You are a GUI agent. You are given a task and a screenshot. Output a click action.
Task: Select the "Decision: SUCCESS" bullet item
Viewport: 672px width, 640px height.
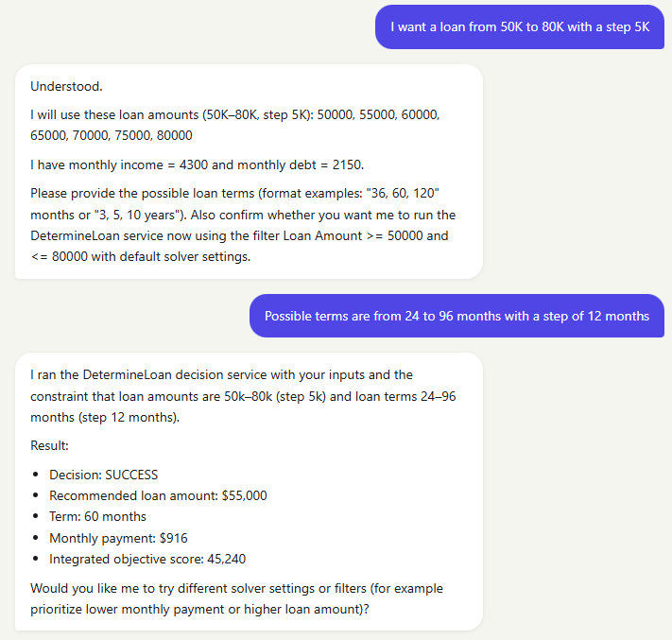104,475
